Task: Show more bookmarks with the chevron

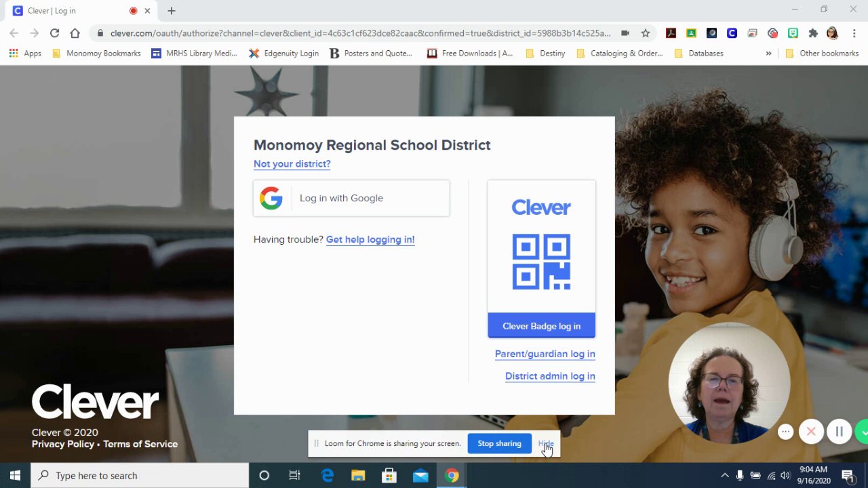Action: click(768, 53)
